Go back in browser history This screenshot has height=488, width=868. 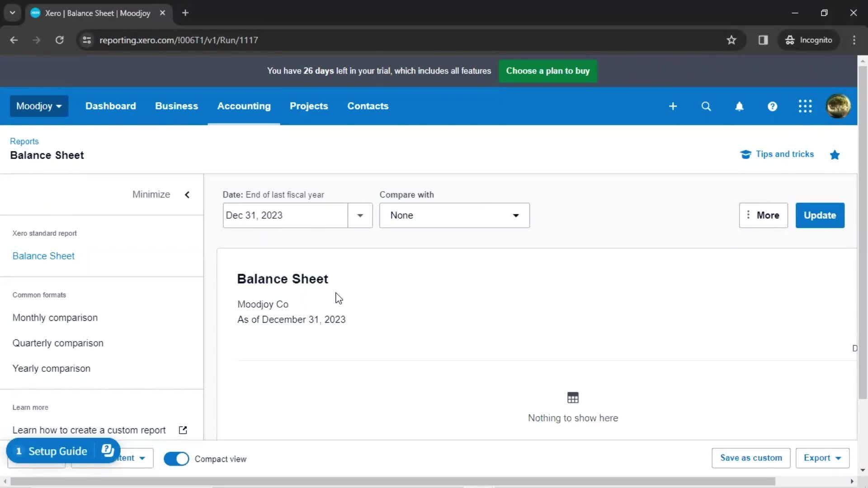click(14, 40)
